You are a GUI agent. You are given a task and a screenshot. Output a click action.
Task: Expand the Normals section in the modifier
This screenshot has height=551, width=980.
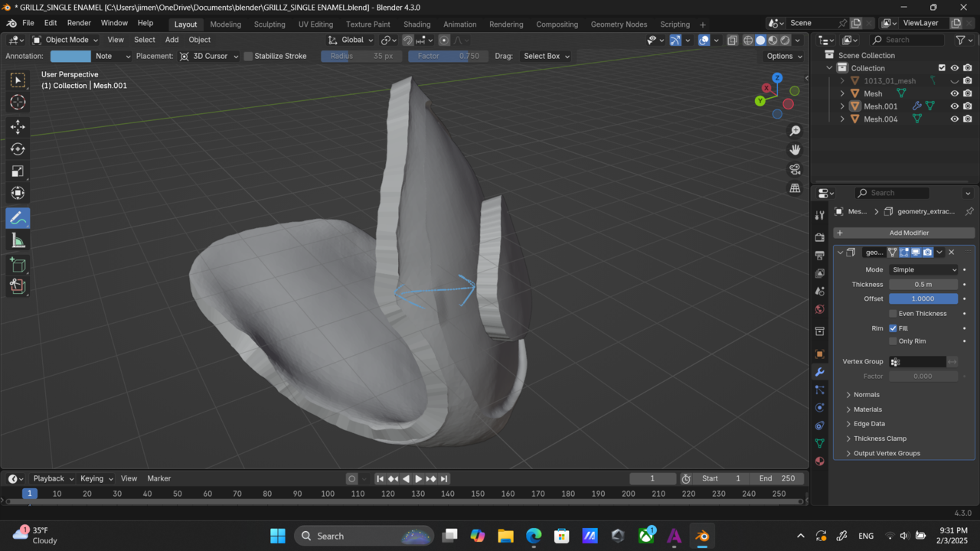tap(866, 394)
